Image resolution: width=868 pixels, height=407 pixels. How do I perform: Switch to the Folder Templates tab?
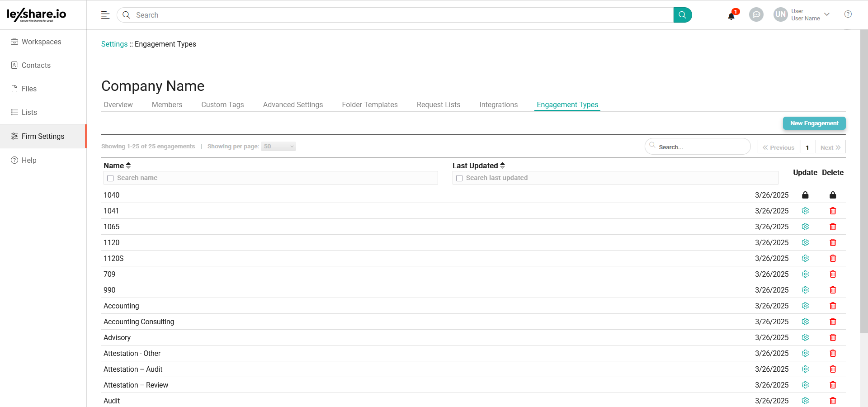pyautogui.click(x=369, y=104)
